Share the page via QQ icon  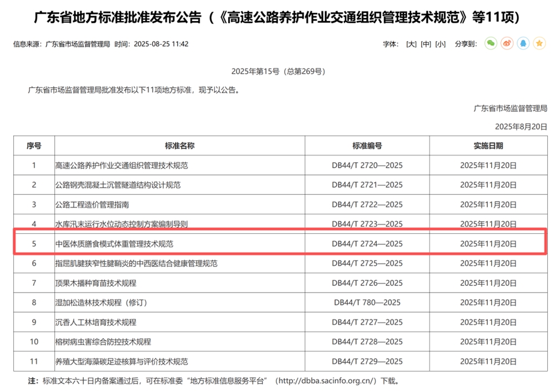click(x=523, y=44)
